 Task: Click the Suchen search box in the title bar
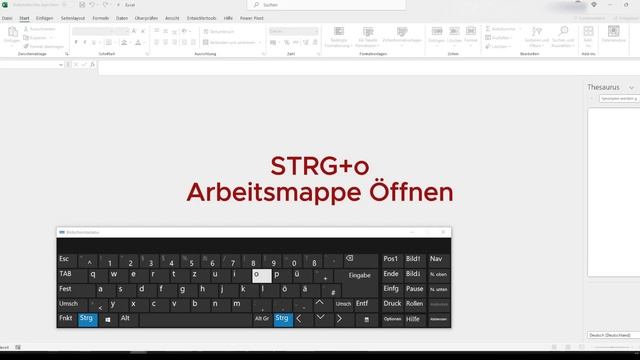[x=327, y=5]
